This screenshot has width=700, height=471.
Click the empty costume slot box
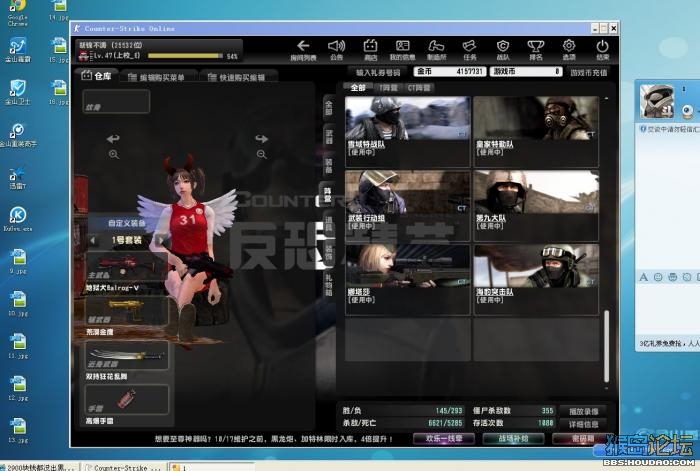click(116, 101)
